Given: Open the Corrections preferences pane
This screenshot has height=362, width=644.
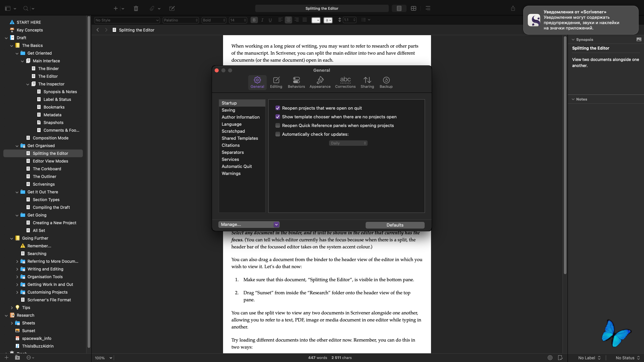Looking at the screenshot, I should (x=345, y=82).
